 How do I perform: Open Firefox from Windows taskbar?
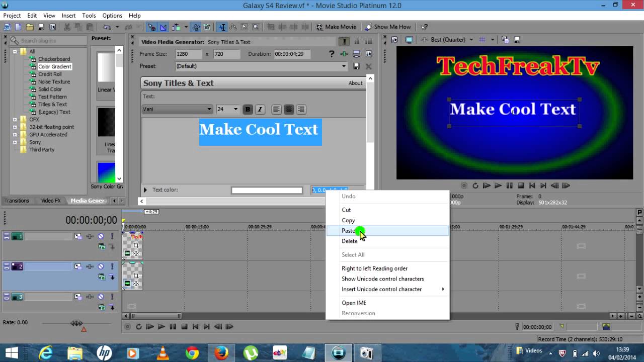221,353
